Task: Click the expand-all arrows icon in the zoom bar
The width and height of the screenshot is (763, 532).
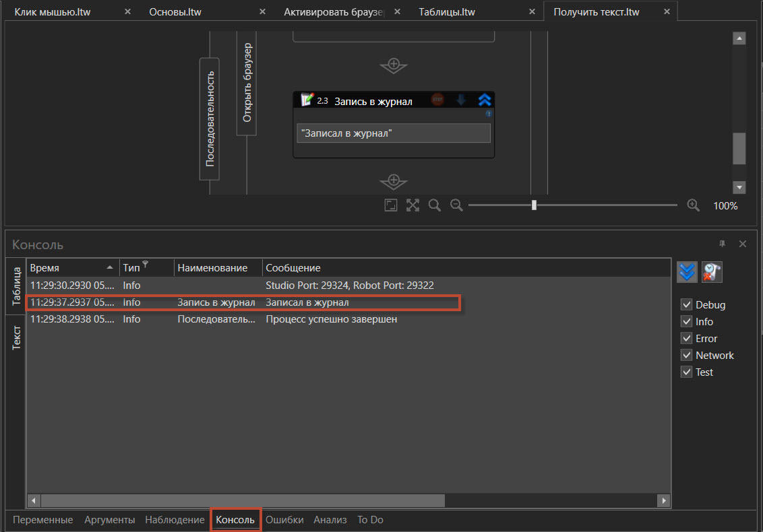Action: (x=413, y=205)
